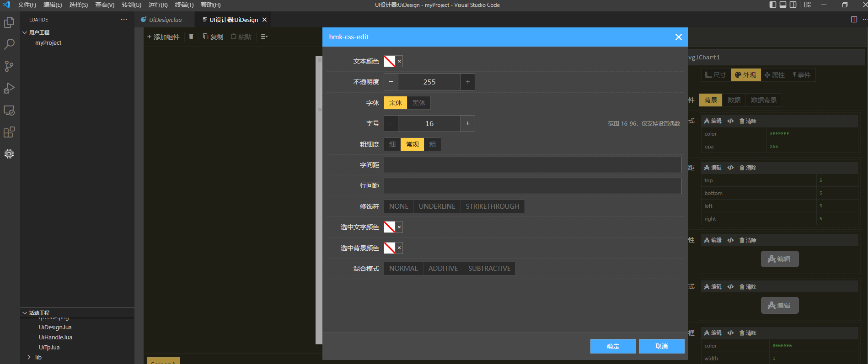Click the delete trash icon in designer toolbar
The width and height of the screenshot is (868, 364).
click(191, 37)
